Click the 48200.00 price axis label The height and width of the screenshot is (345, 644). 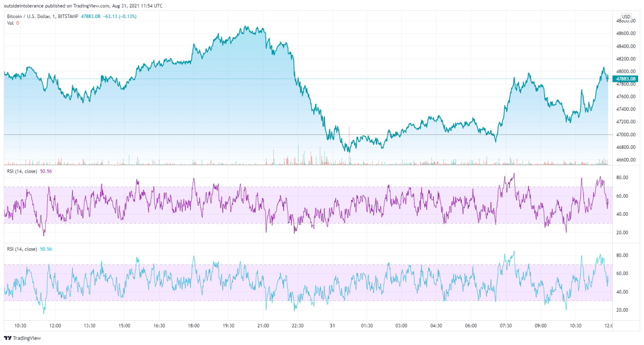click(626, 58)
